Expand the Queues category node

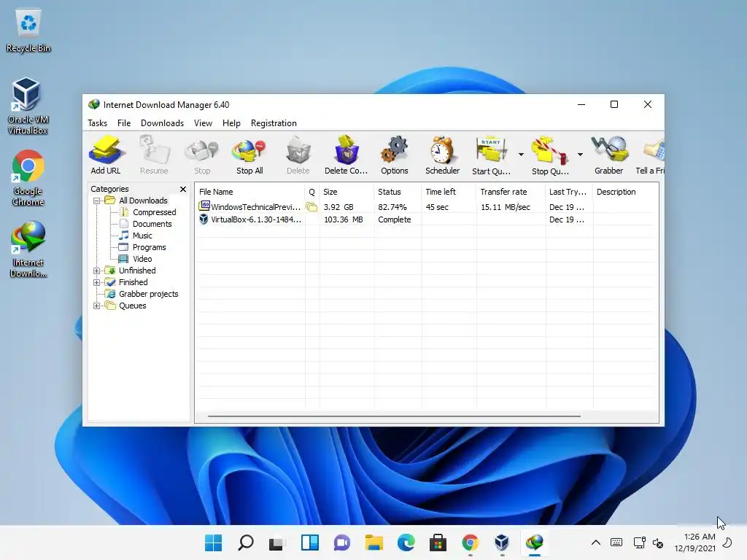coord(97,306)
